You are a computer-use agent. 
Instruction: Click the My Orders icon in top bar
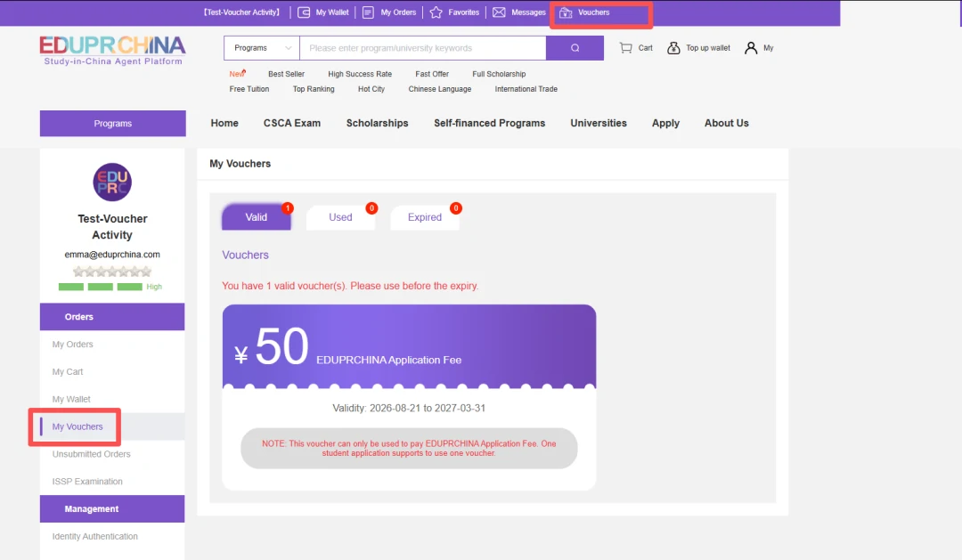(x=368, y=12)
